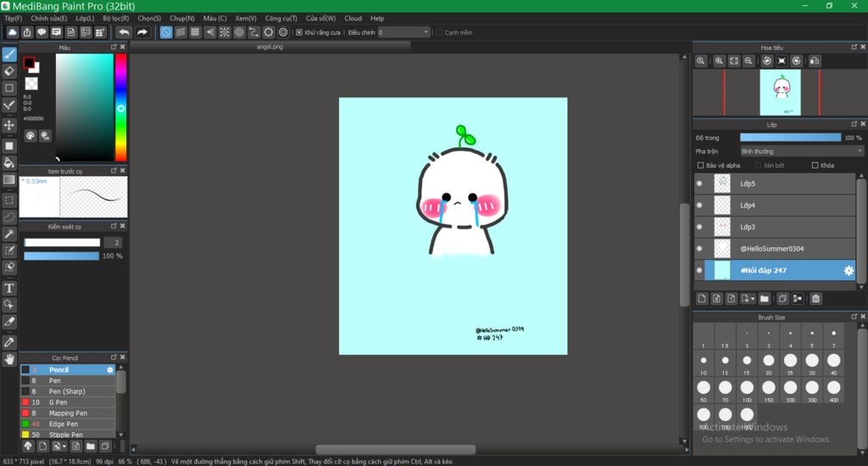Hide layer Lớp5
868x466 pixels.
(699, 184)
